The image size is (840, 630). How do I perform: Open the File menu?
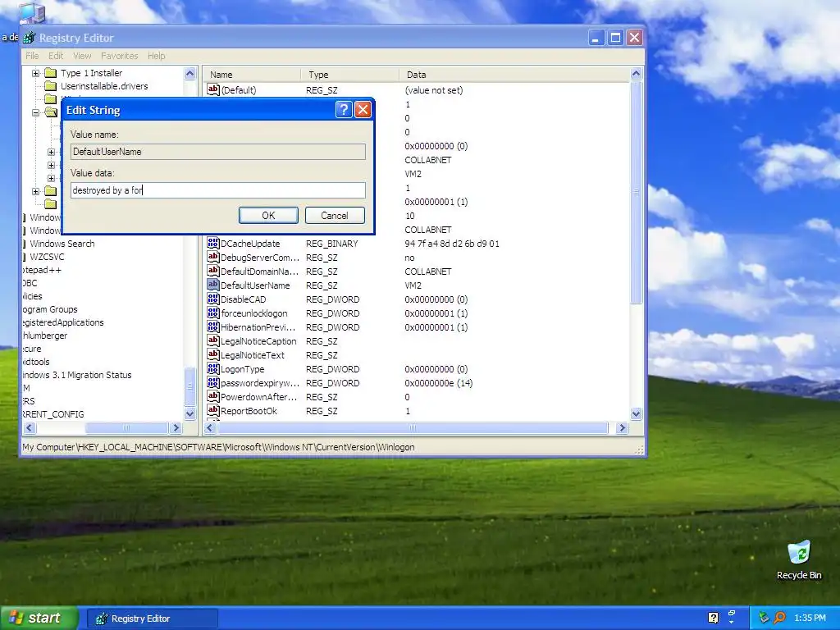(32, 56)
